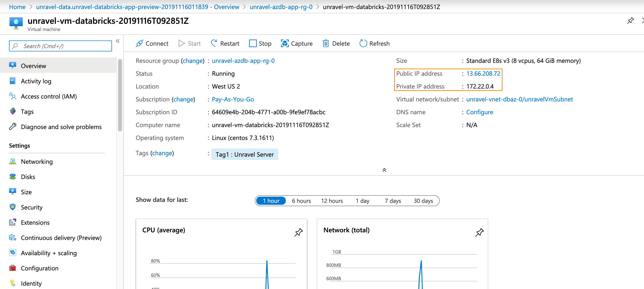Open Access control (IAM) menu item

[x=58, y=96]
